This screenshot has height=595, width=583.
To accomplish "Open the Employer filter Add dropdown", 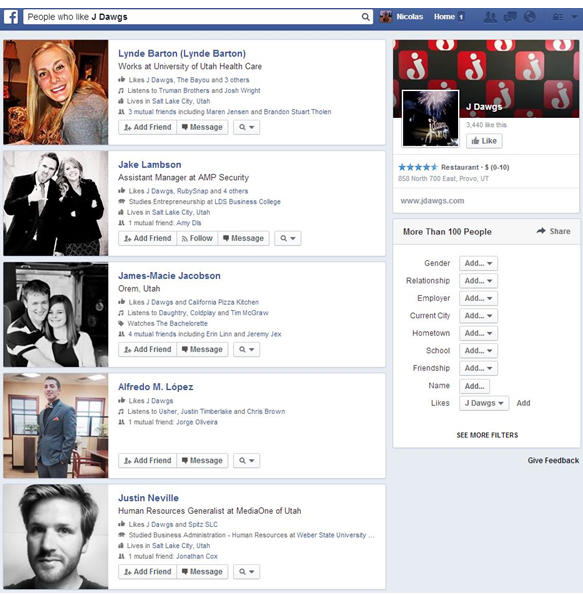I will (x=478, y=298).
